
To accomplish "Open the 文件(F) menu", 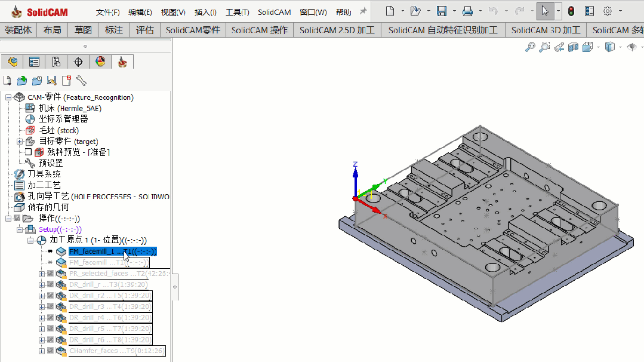I will [x=107, y=13].
